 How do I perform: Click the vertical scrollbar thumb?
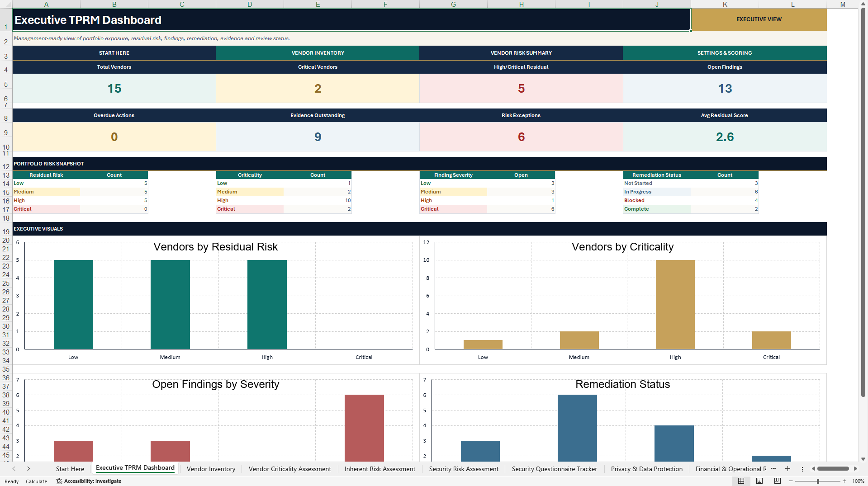(x=863, y=202)
